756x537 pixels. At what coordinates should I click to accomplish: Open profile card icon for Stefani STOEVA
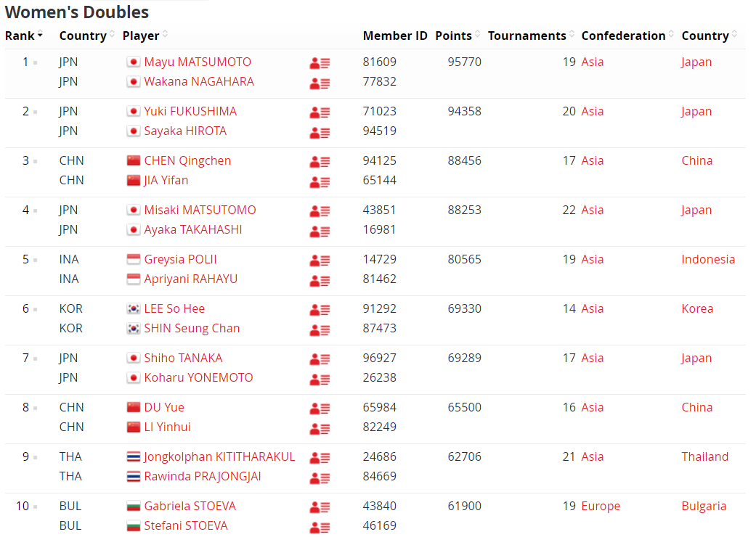[x=320, y=527]
